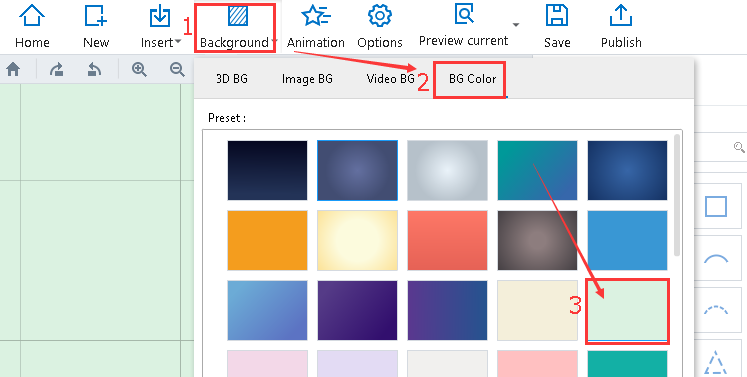
Task: Click the small house icon in secondary toolbar
Action: click(13, 70)
